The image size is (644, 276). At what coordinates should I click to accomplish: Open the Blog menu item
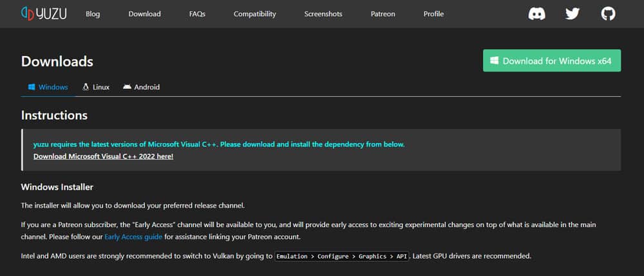point(93,14)
